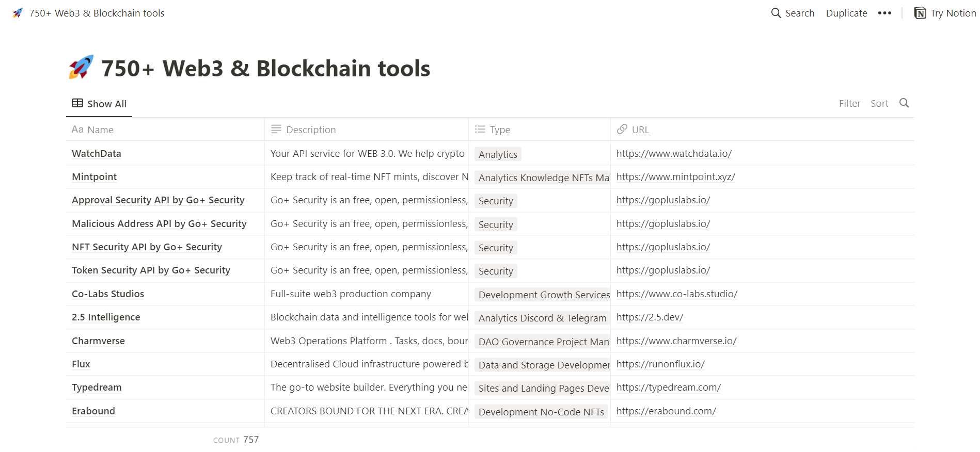Open the Filter option

click(x=849, y=104)
